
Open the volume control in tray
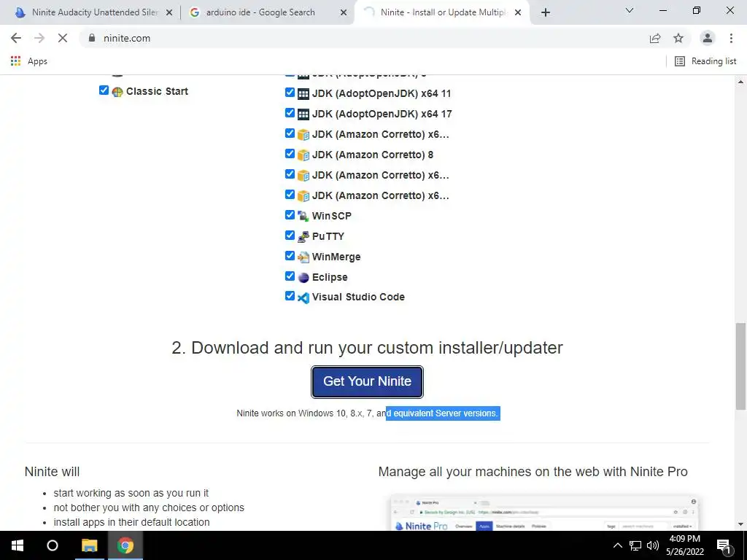tap(653, 545)
